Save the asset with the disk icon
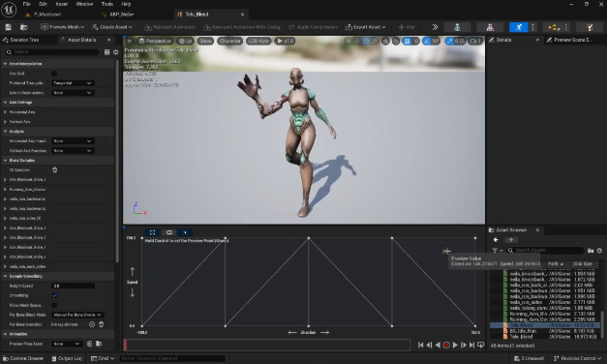Image resolution: width=607 pixels, height=364 pixels. coord(8,27)
